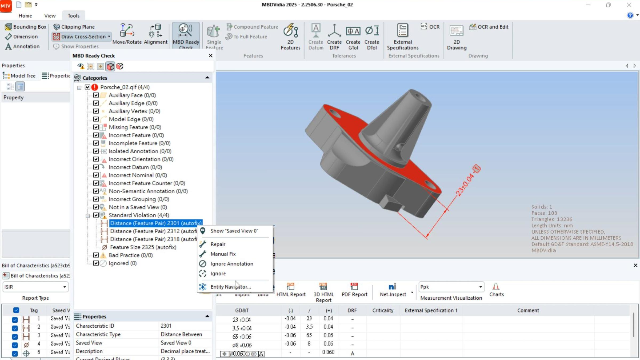
Task: Collapse the Categories section
Action: (x=207, y=78)
